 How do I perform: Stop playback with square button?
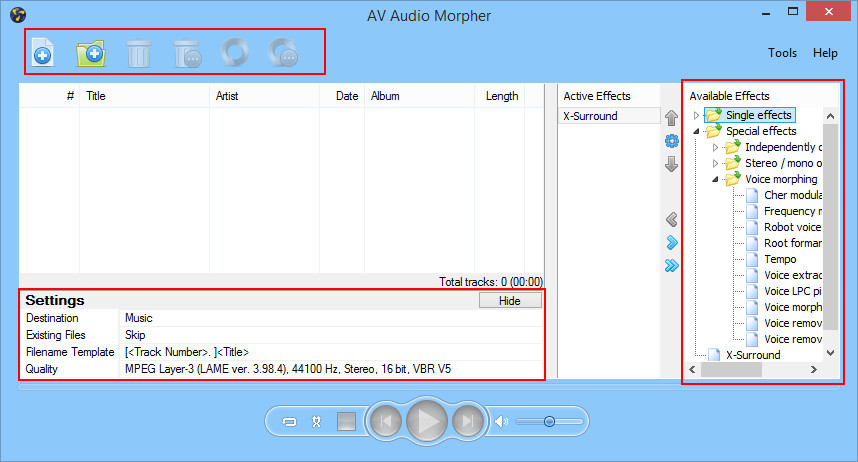click(x=346, y=421)
